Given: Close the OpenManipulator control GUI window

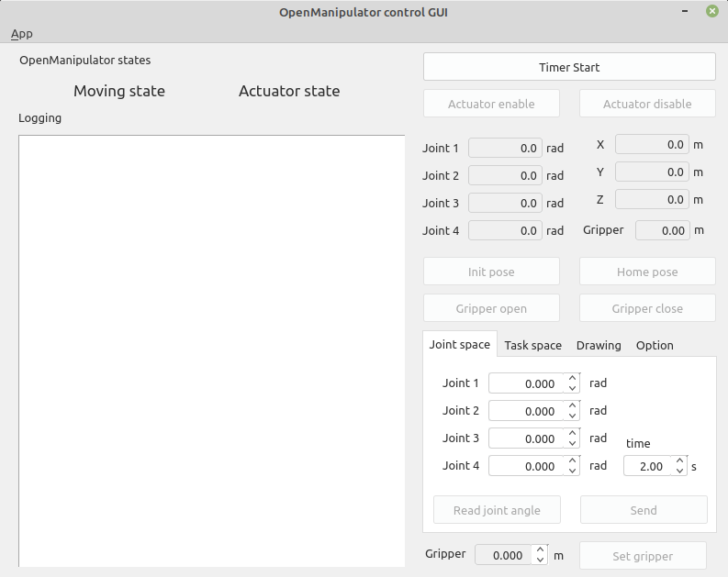Looking at the screenshot, I should pyautogui.click(x=712, y=11).
